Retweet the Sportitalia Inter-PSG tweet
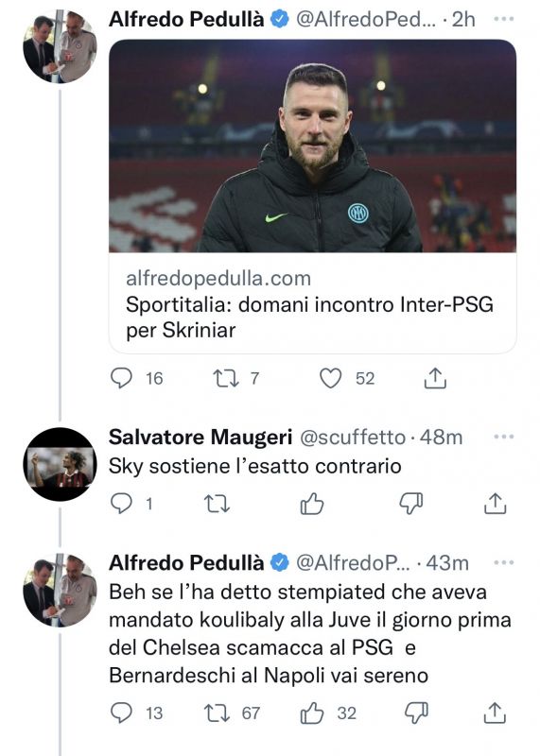Viewport: 540px width, 756px height. tap(226, 379)
